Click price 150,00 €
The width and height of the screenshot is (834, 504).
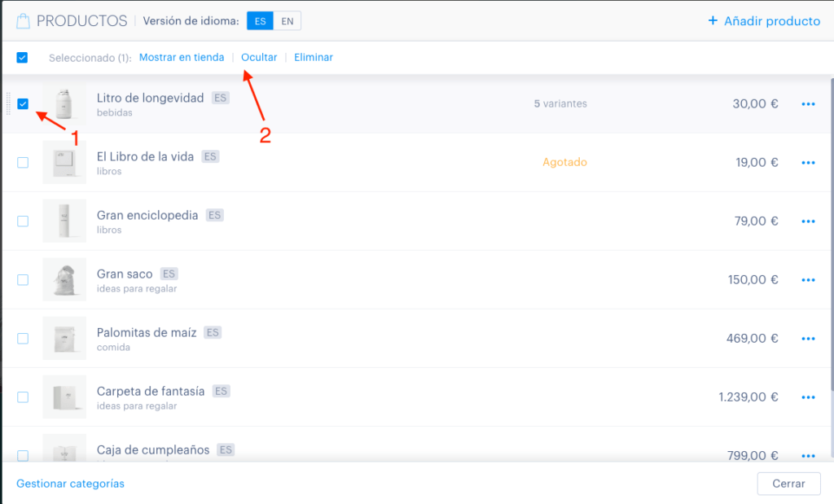click(753, 279)
